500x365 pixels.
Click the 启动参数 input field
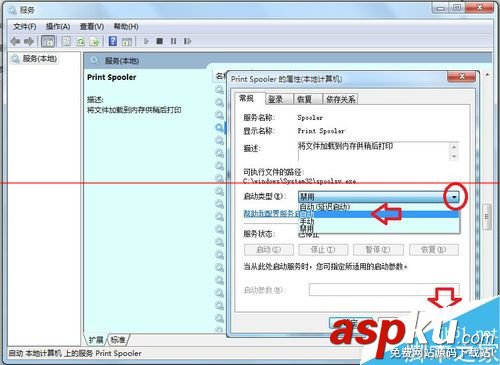click(x=384, y=290)
